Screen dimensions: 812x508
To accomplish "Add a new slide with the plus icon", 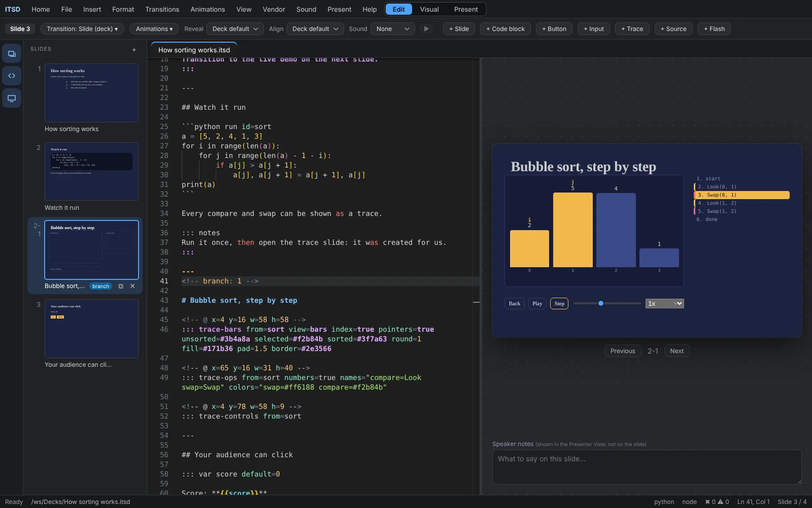I will point(134,50).
